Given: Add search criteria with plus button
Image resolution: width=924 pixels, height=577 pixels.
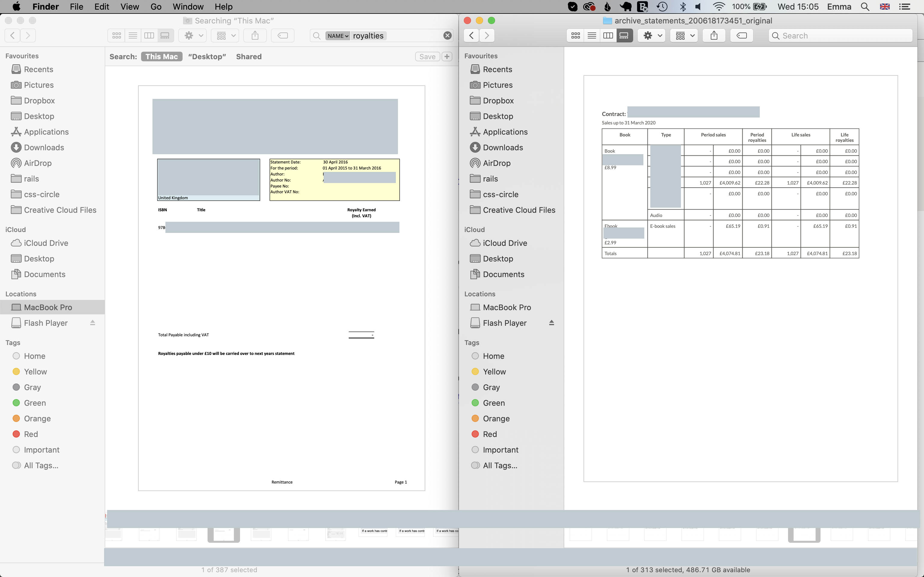Looking at the screenshot, I should pyautogui.click(x=447, y=56).
